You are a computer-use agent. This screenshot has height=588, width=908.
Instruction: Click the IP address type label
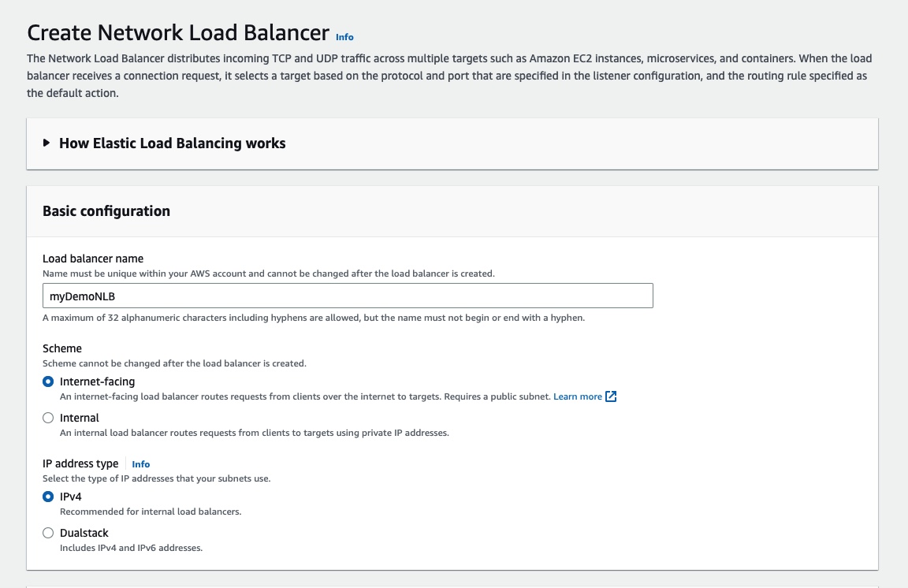pyautogui.click(x=80, y=463)
